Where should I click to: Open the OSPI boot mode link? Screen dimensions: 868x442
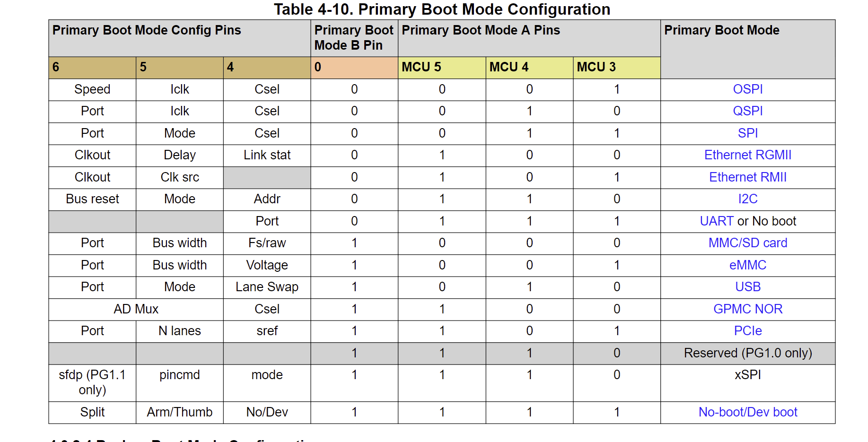tap(747, 89)
